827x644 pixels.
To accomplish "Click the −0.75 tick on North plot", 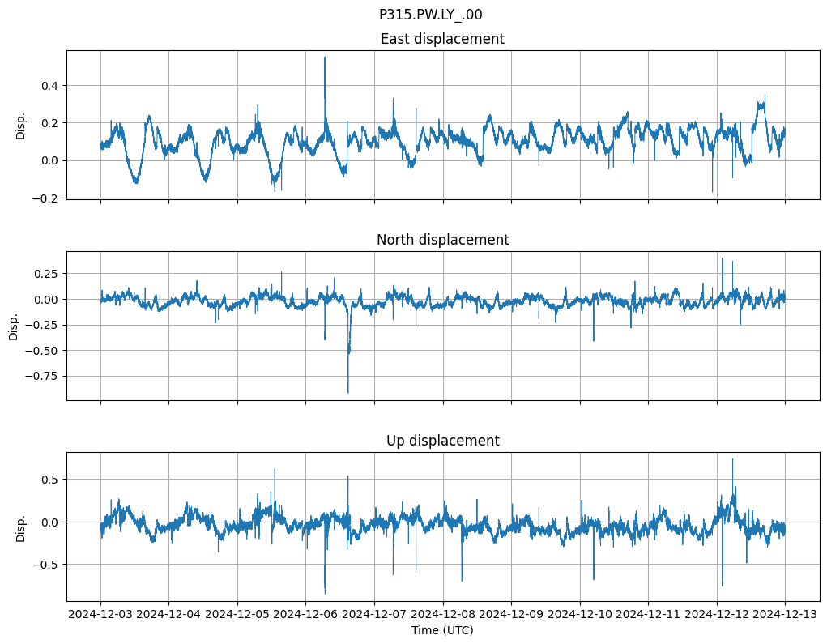I will click(x=42, y=376).
